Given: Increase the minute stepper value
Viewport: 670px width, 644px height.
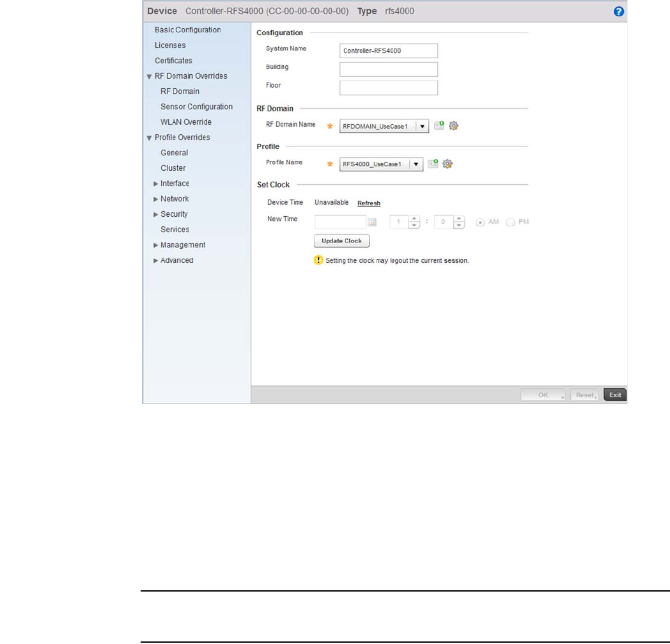Looking at the screenshot, I should (458, 219).
